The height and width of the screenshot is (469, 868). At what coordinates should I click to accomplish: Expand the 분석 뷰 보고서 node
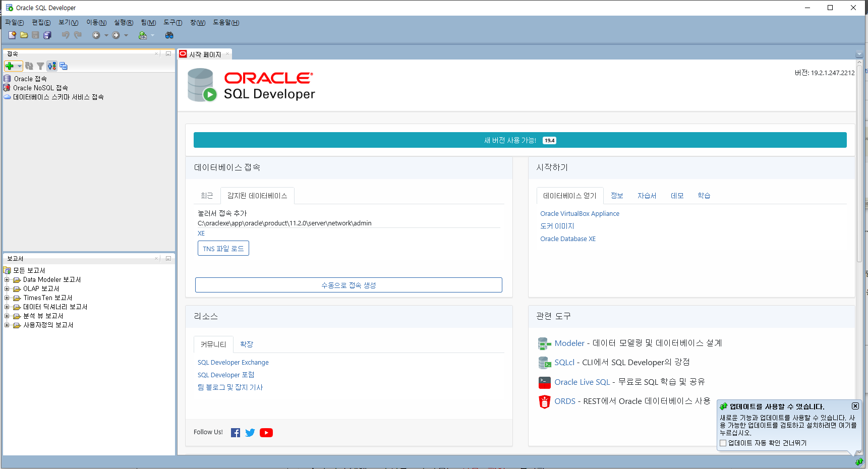[x=7, y=316]
